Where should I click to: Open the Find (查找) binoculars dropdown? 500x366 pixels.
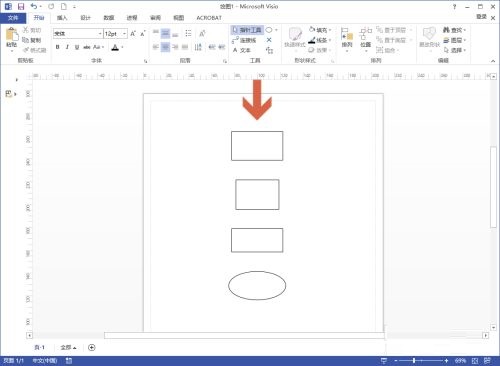(x=454, y=30)
